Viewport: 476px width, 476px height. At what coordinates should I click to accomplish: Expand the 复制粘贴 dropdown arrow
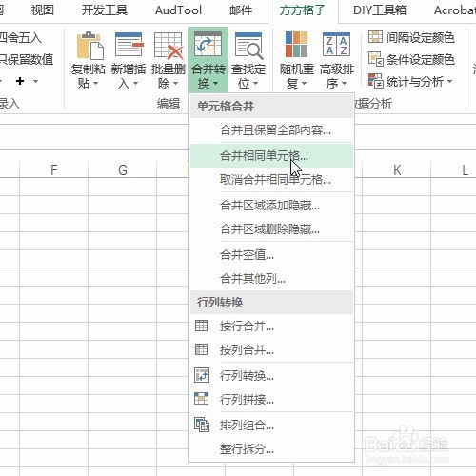(x=95, y=84)
